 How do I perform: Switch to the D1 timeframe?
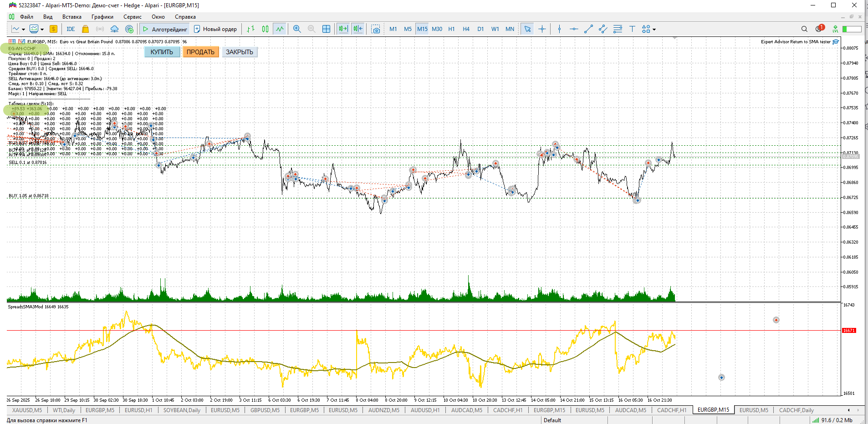(x=480, y=29)
